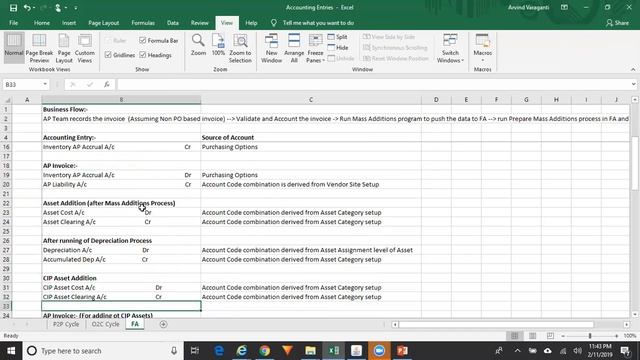Open Custom Views dialog
Screen dimensions: 640x360
pos(84,48)
